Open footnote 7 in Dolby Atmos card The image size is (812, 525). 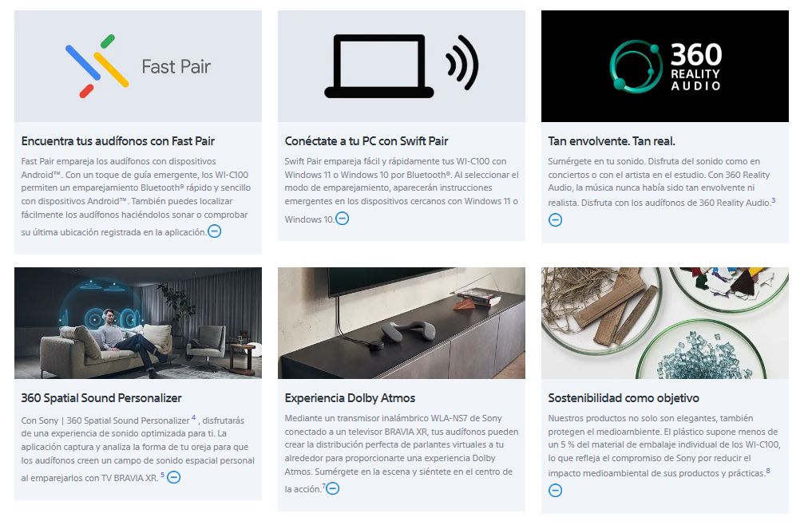[x=323, y=486]
